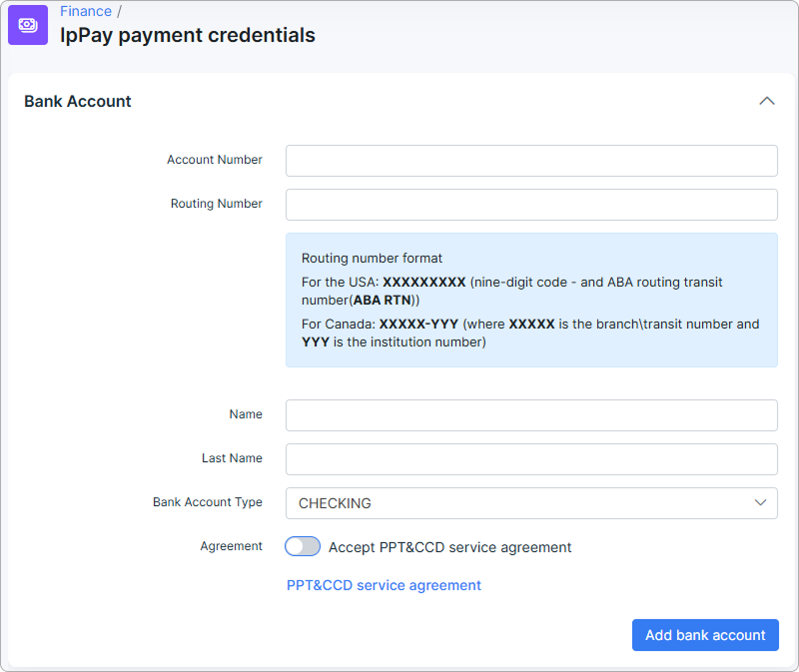Click the Routing Number label
The width and height of the screenshot is (799, 672).
(x=217, y=204)
